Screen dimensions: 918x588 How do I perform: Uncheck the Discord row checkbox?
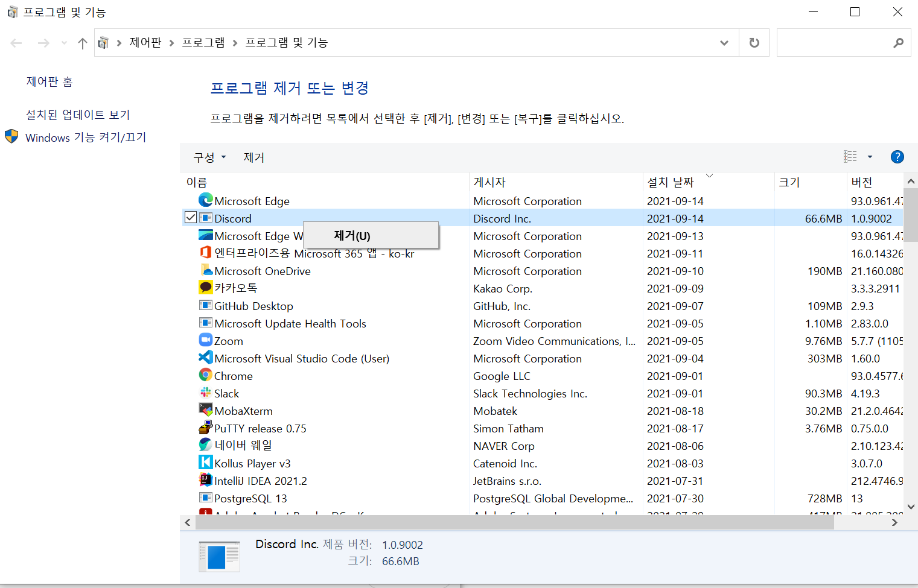pyautogui.click(x=191, y=218)
